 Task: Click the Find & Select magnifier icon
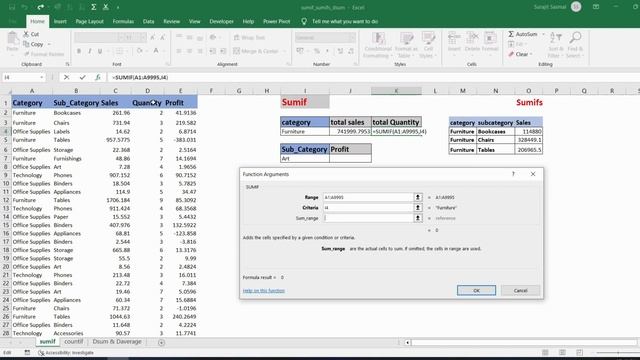pyautogui.click(x=575, y=38)
